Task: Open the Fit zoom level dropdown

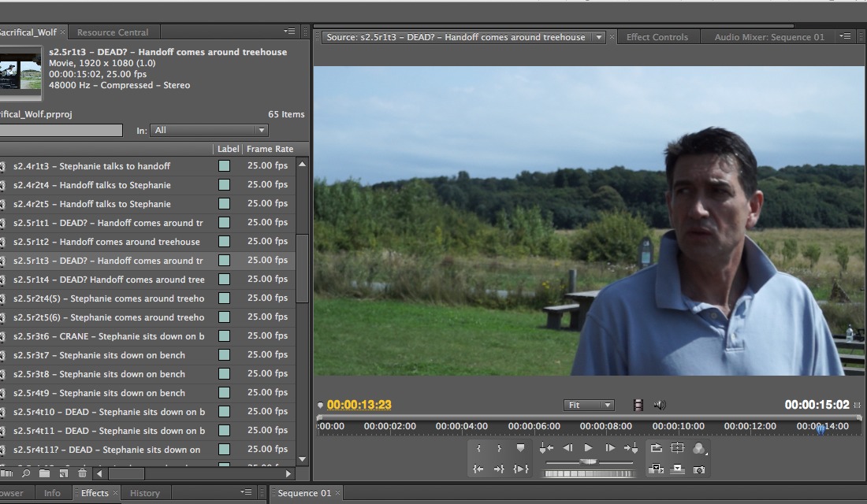Action: (590, 405)
